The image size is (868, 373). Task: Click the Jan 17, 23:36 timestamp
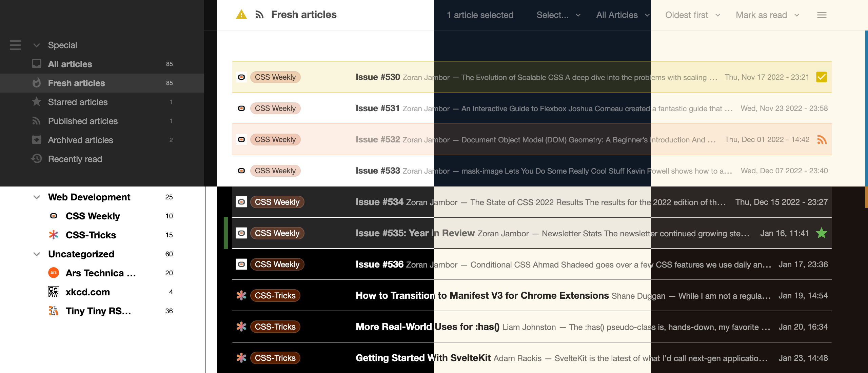point(803,264)
